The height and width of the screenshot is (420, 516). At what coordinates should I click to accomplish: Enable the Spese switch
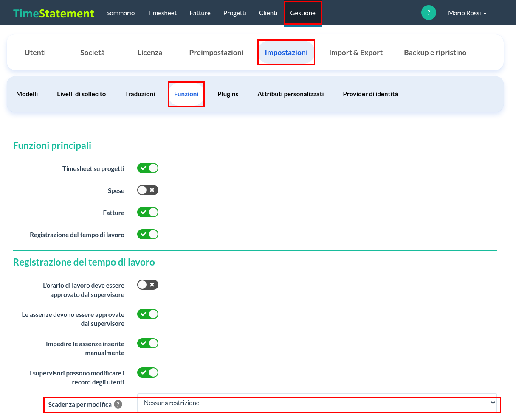(x=148, y=190)
